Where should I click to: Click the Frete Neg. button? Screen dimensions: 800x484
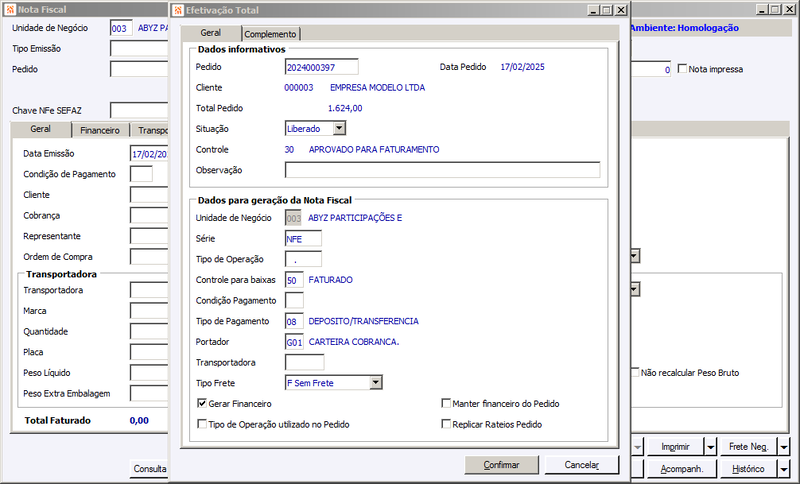pos(748,447)
